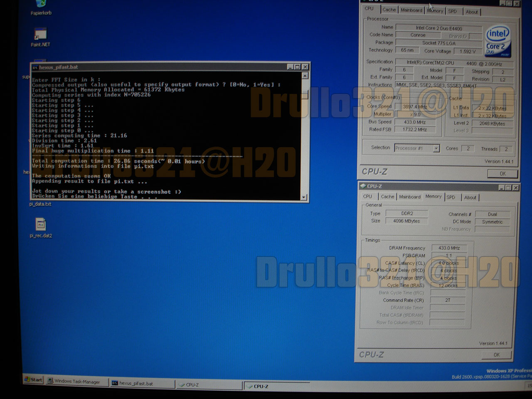Switch to Mainboard tab in lower CPU-Z window

point(410,197)
